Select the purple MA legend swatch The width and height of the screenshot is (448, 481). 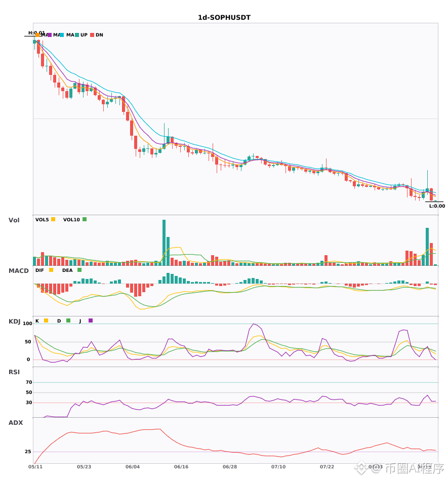[x=50, y=35]
